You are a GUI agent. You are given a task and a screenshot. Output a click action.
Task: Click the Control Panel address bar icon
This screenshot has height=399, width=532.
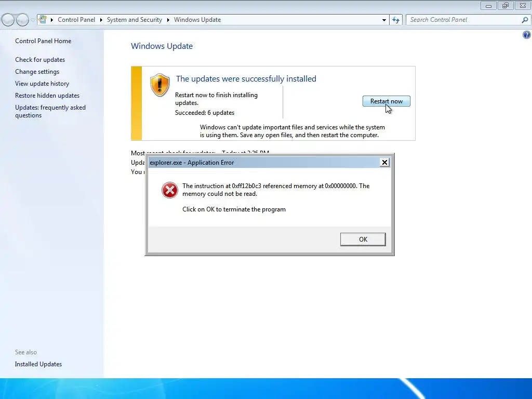click(x=43, y=19)
